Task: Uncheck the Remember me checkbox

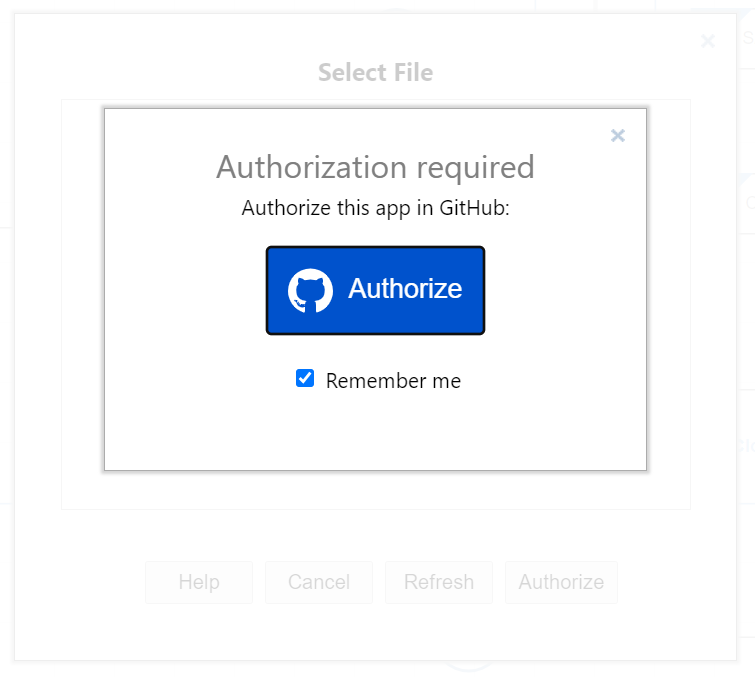Action: click(x=305, y=378)
